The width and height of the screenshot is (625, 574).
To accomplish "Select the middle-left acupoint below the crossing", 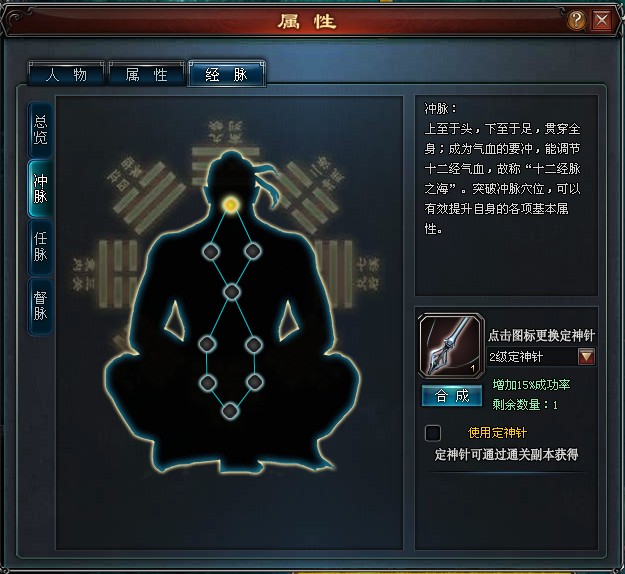I will coord(208,344).
